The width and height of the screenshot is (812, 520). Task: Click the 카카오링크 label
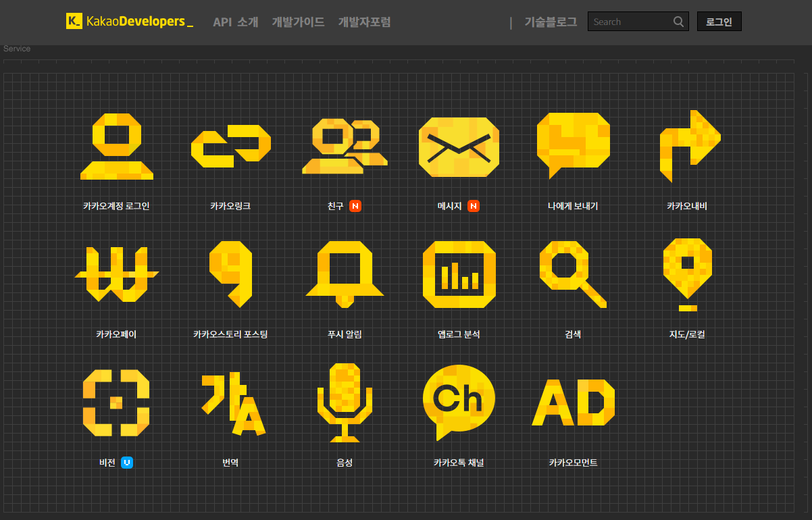click(x=230, y=206)
